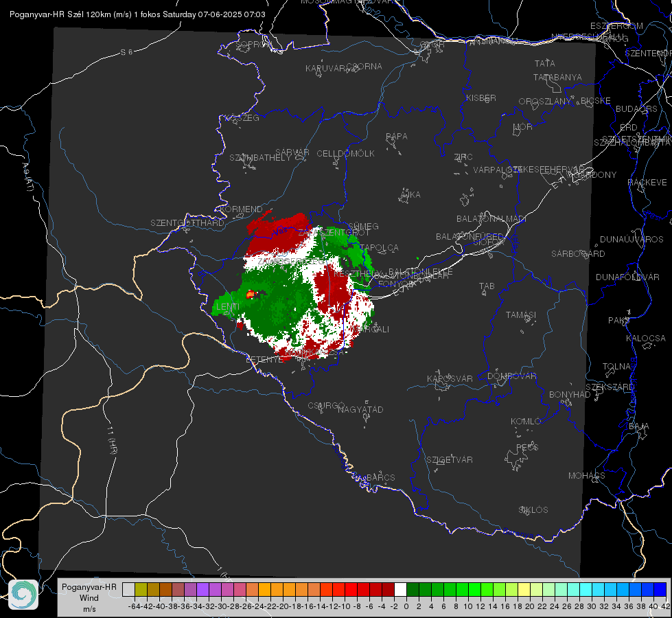The image size is (672, 618).
Task: Click the TATA town label
Action: point(545,63)
